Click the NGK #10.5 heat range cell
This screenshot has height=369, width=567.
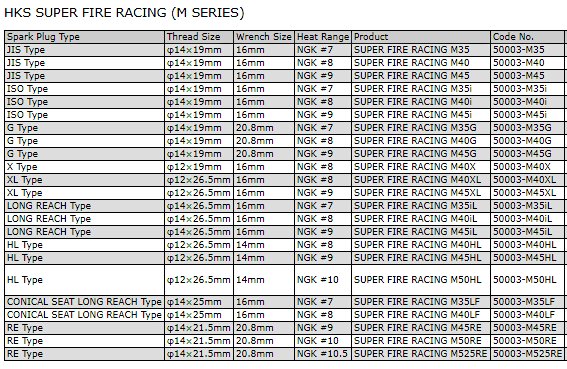323,354
